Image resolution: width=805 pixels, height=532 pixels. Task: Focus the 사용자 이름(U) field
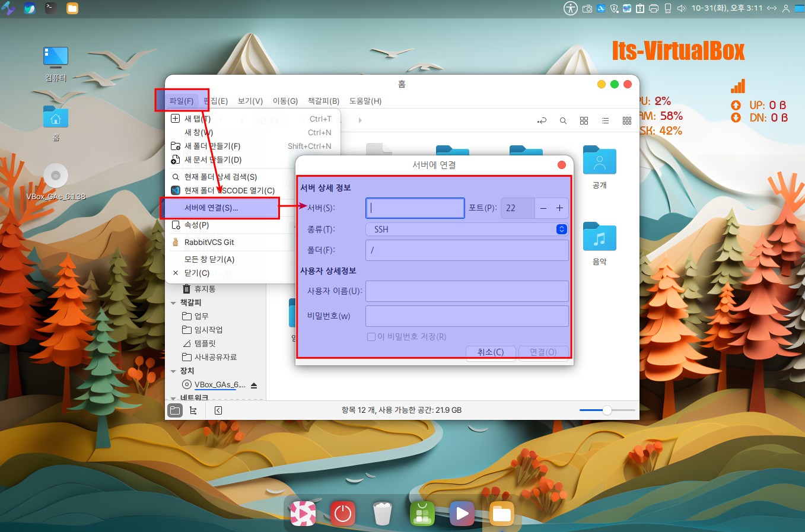(467, 291)
